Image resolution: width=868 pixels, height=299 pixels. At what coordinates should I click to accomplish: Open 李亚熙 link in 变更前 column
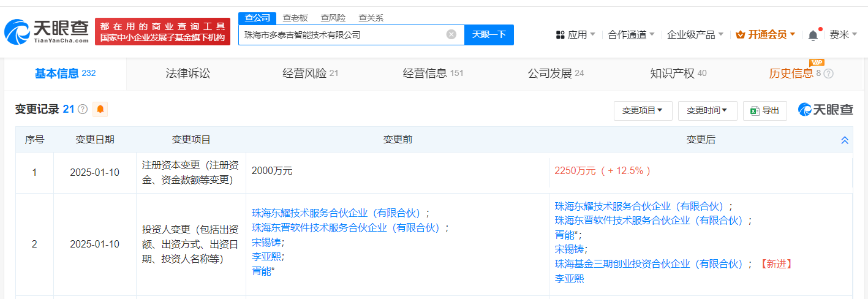point(266,256)
